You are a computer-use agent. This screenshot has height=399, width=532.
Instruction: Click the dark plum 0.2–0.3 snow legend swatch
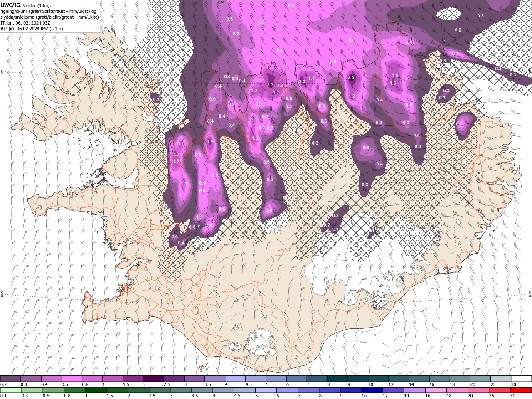coord(10,378)
